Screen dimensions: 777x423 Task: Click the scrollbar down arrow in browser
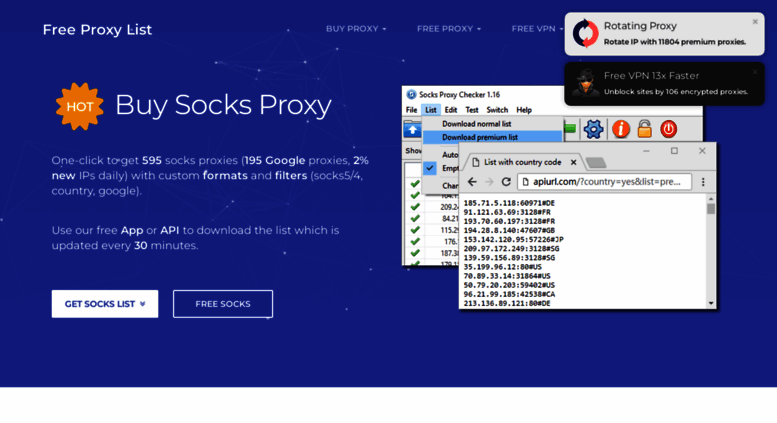tap(711, 303)
